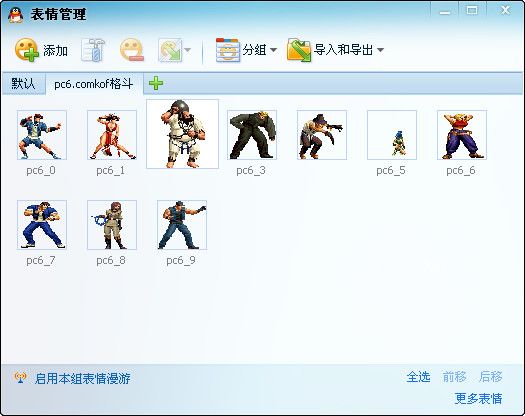Click the green plus add group icon
The width and height of the screenshot is (525, 416).
coord(156,83)
